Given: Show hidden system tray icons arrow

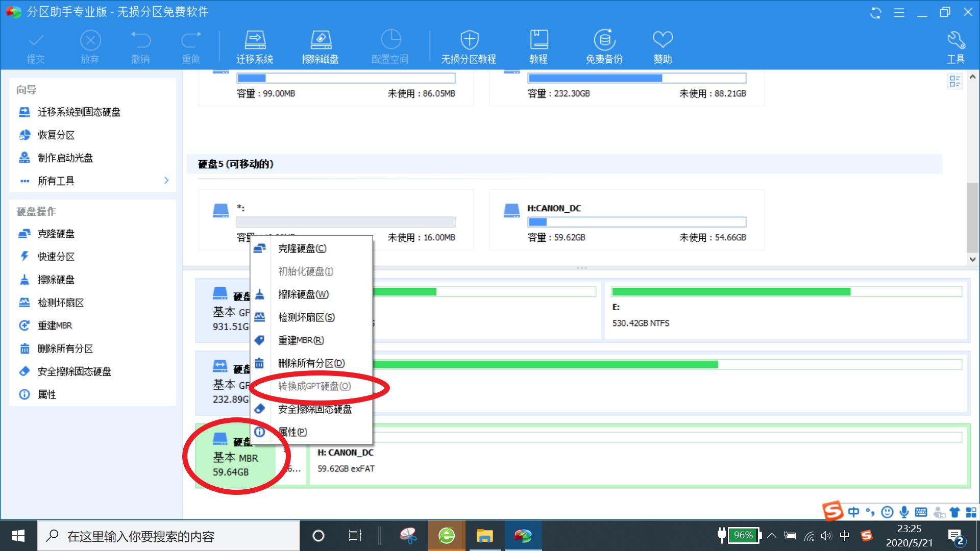Looking at the screenshot, I should pos(772,536).
